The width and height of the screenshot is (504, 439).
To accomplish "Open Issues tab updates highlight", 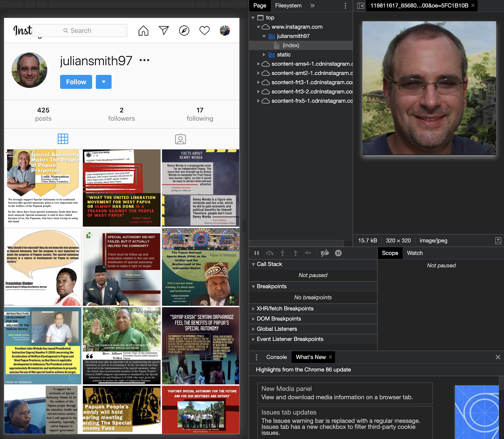I will [x=345, y=422].
